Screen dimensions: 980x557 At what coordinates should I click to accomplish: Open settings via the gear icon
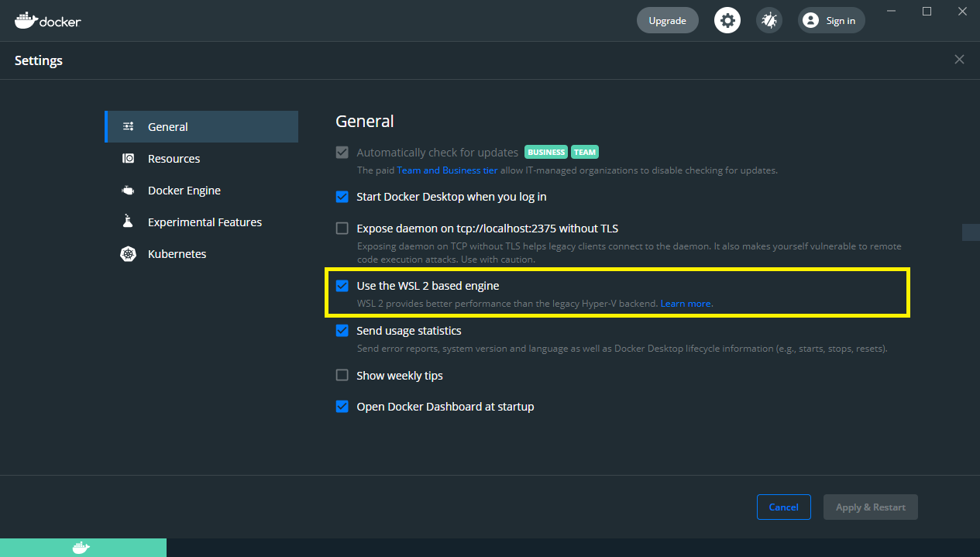(727, 20)
